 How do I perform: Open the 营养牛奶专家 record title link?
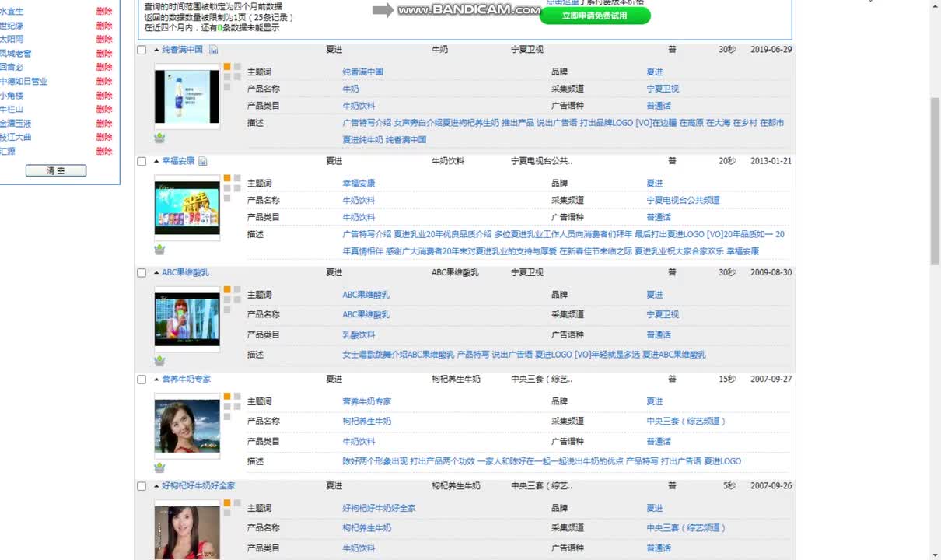[186, 380]
